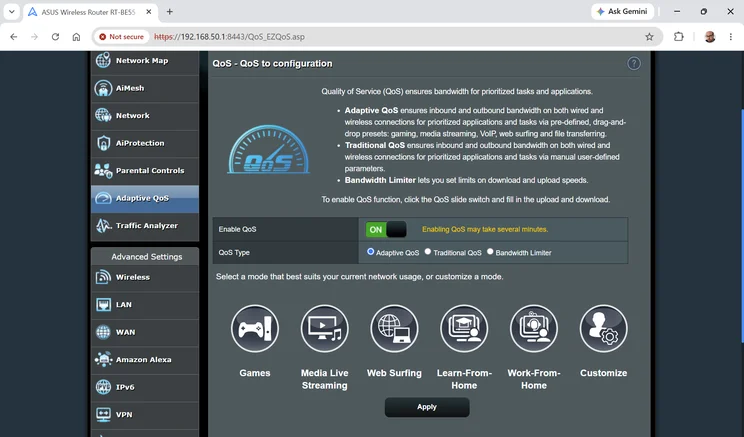Open Wireless advanced settings

pyautogui.click(x=145, y=278)
